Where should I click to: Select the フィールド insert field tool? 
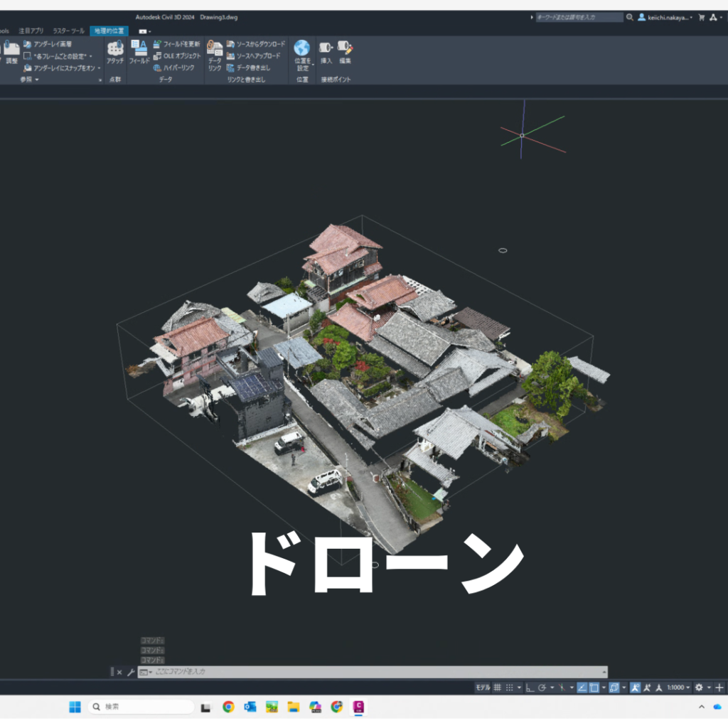139,50
